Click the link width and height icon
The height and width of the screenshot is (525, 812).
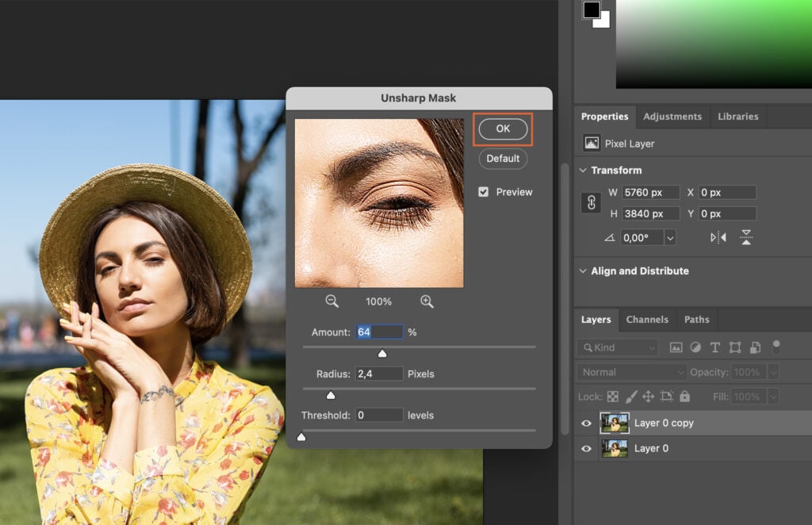click(x=590, y=202)
